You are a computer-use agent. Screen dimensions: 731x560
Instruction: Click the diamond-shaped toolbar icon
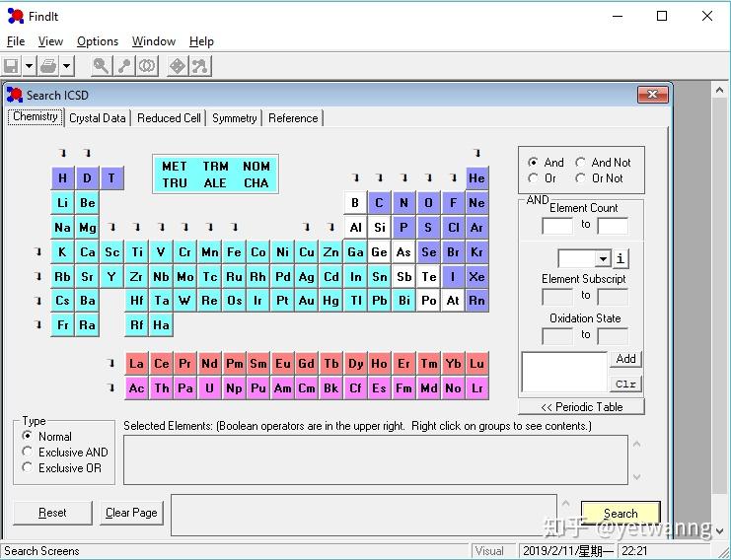pos(178,66)
